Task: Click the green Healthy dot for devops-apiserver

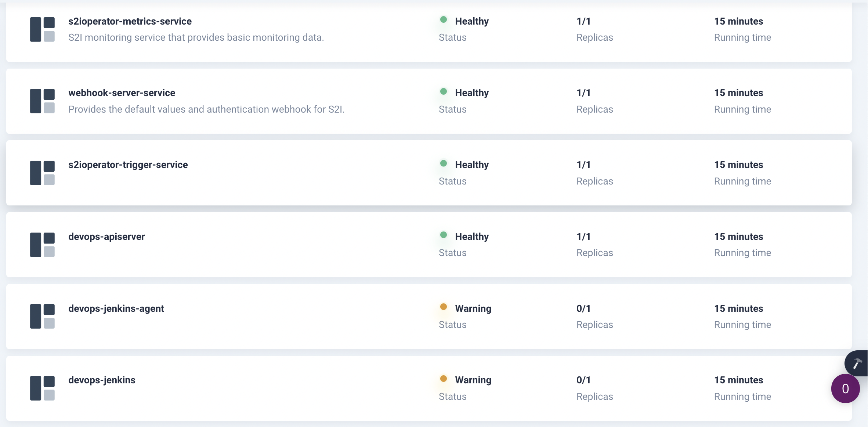Action: pyautogui.click(x=444, y=235)
